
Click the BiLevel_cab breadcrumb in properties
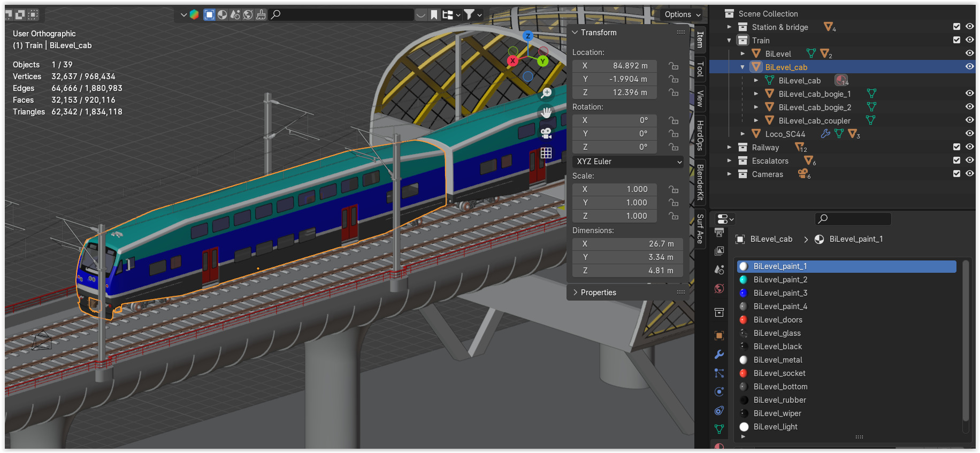771,239
